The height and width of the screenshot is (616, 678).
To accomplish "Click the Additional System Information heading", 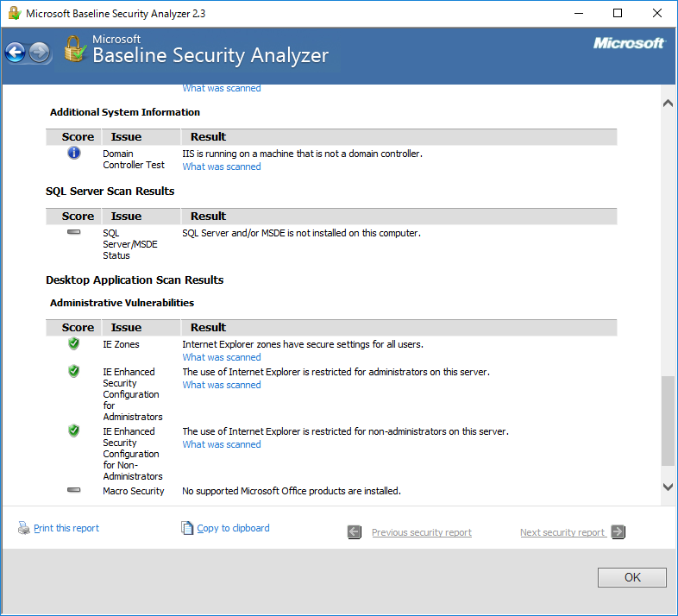I will click(x=125, y=112).
